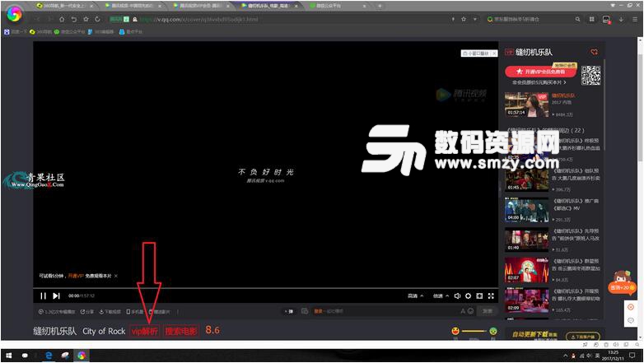
Task: Open a new tab with plus button
Action: tap(380, 6)
